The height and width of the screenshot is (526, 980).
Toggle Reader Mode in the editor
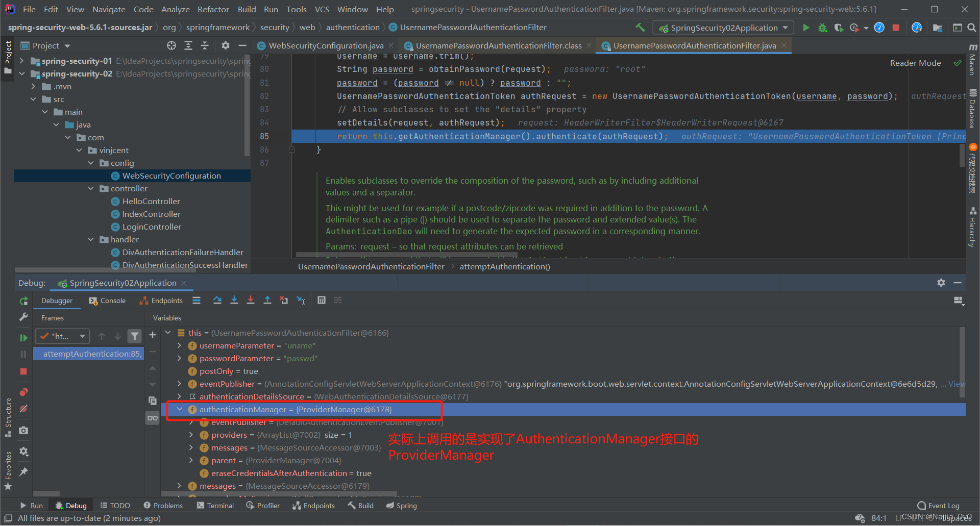(915, 63)
